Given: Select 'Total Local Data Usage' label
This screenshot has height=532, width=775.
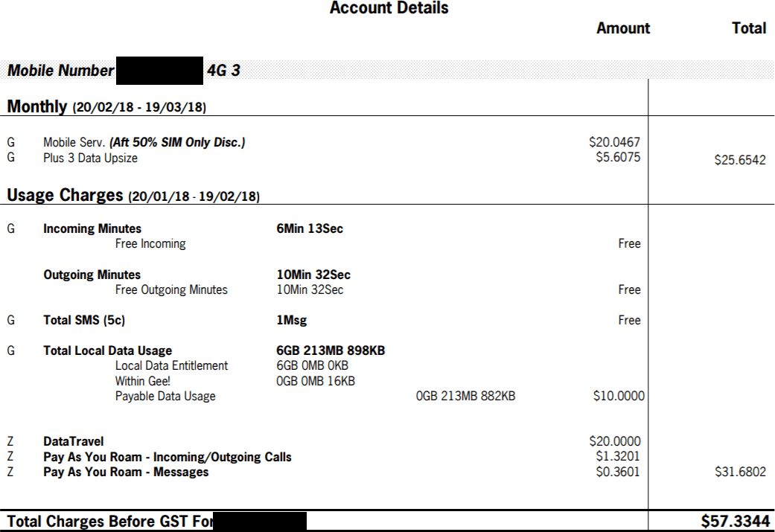Looking at the screenshot, I should tap(108, 350).
